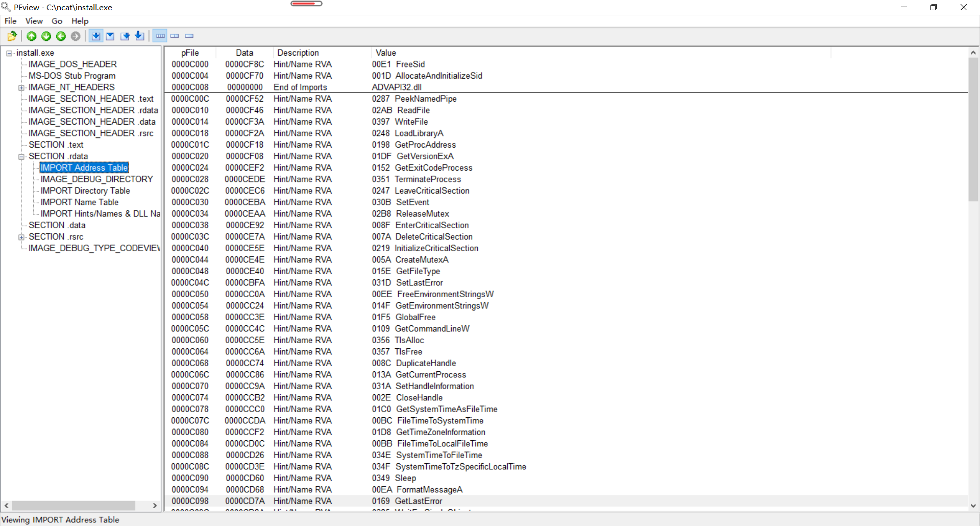The height and width of the screenshot is (526, 980).
Task: Select IMAGE_DEBUG_TYPE_CODEVIEW tree item
Action: point(94,248)
